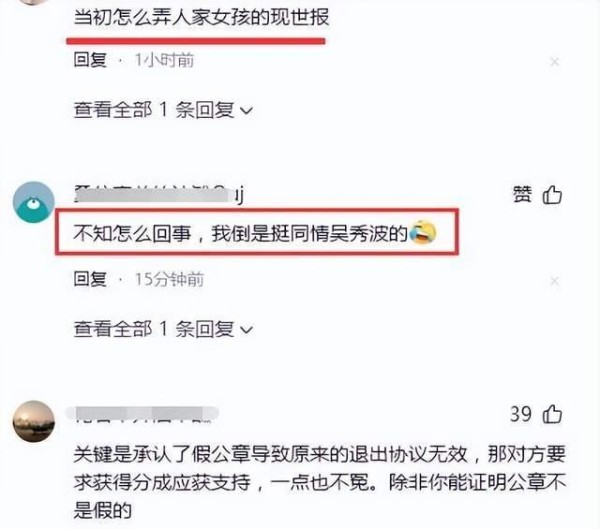This screenshot has height=529, width=600.
Task: Reply to the 现世报 comment
Action: pyautogui.click(x=90, y=60)
